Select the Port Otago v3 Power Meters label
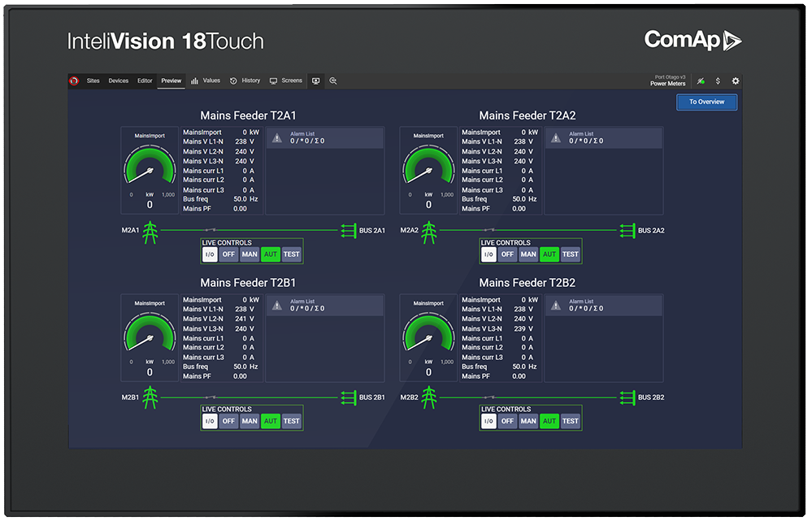 668,80
